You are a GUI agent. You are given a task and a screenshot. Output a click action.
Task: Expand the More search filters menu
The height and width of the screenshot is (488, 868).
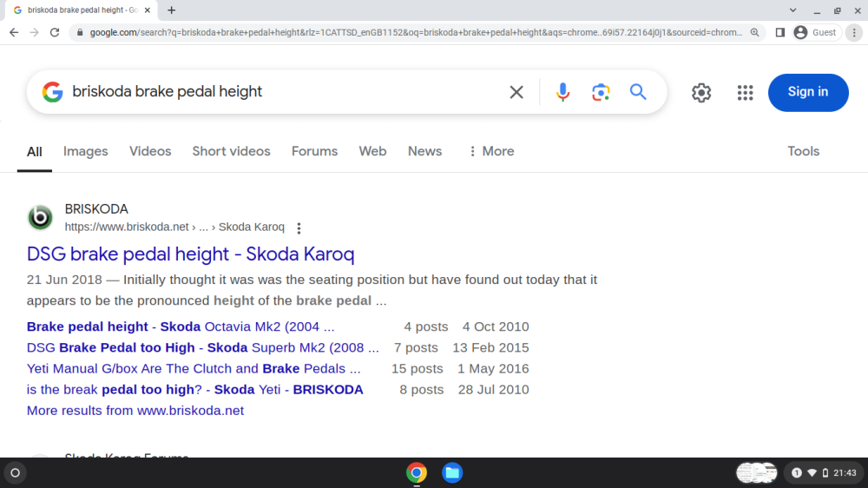click(x=491, y=151)
